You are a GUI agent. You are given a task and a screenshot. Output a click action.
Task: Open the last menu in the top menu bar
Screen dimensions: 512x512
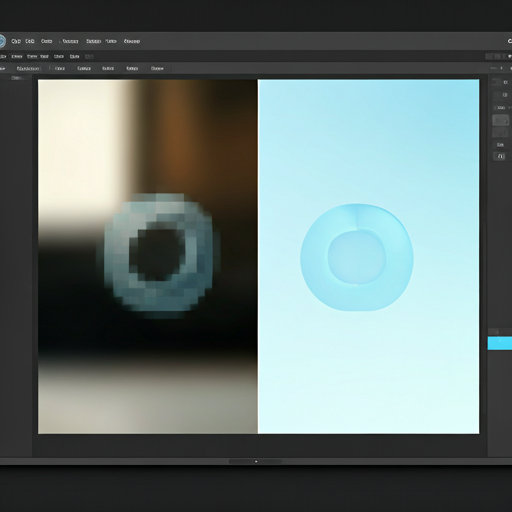pos(132,41)
